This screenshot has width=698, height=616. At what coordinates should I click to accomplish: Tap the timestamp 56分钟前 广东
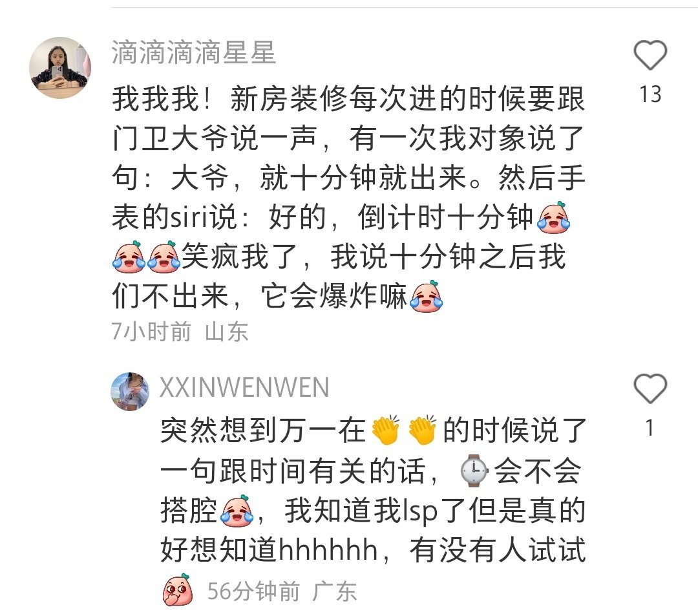282,591
